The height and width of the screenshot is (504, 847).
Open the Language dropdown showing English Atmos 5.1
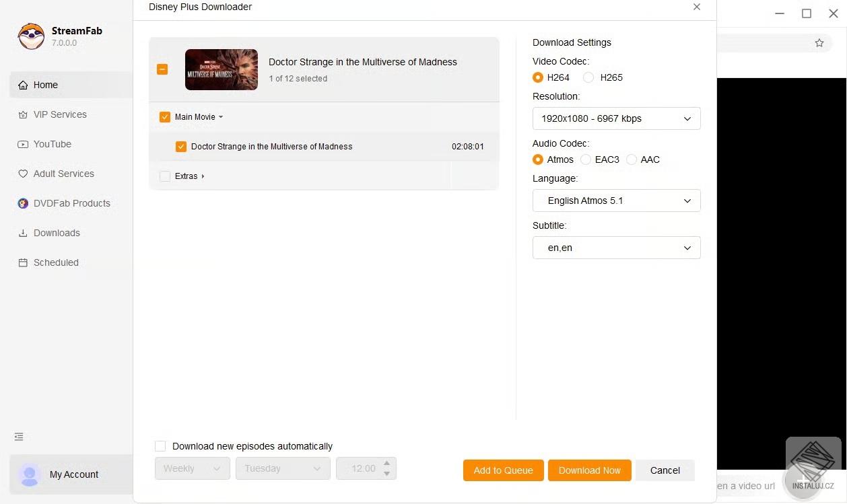616,201
